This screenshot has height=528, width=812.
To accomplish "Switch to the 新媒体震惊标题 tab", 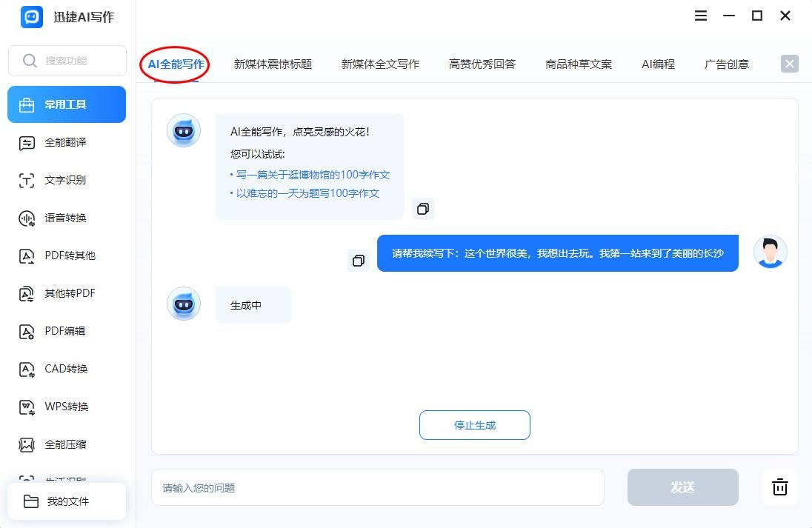I will (x=273, y=64).
